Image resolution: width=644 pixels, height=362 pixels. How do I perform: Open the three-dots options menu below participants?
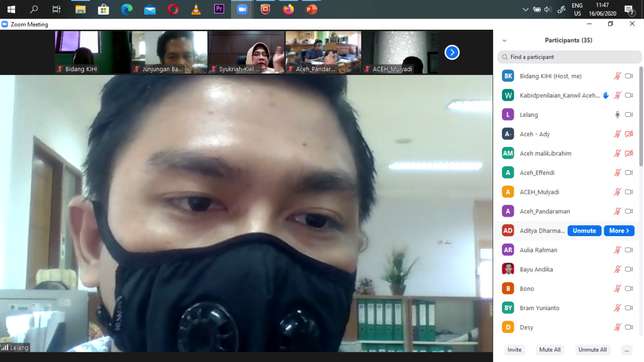click(x=626, y=350)
